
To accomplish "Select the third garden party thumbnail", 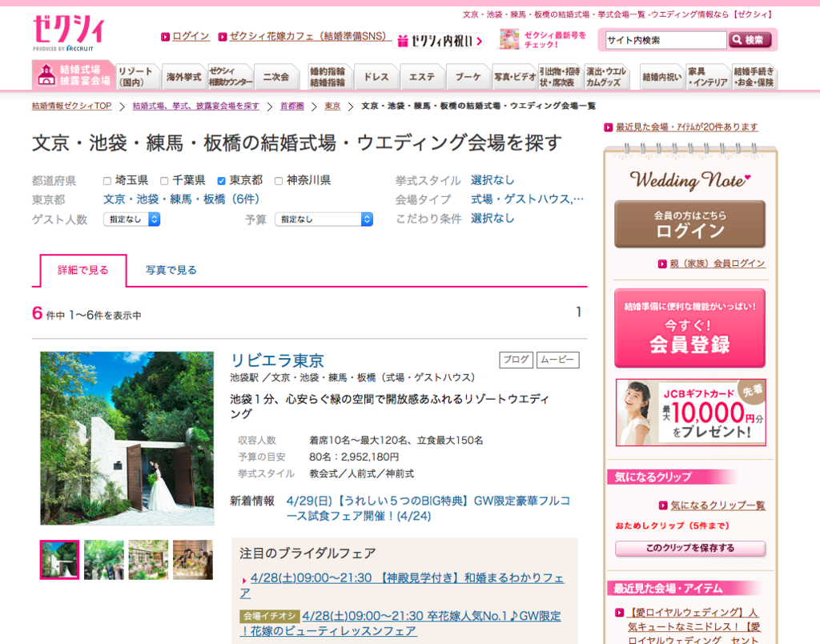I will (148, 560).
